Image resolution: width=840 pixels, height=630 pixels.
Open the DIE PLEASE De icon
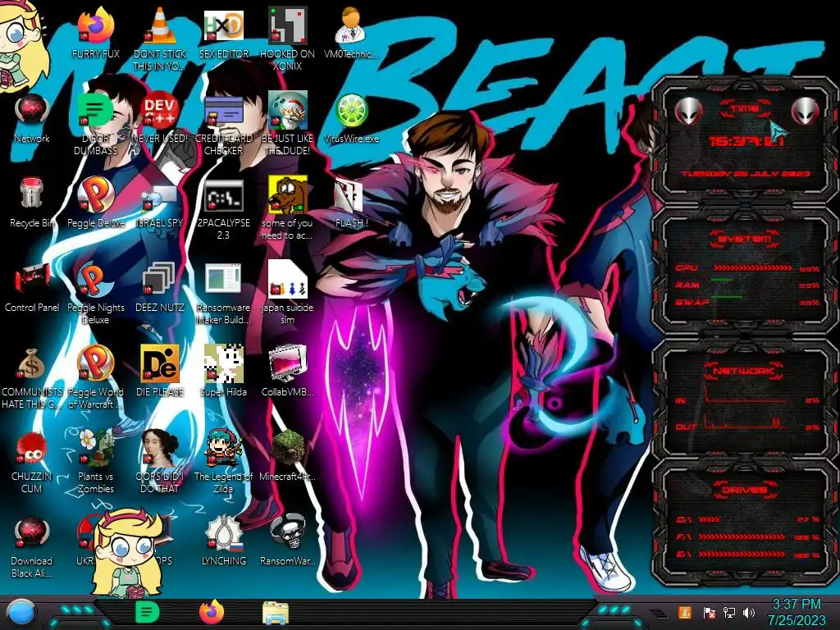tap(160, 363)
